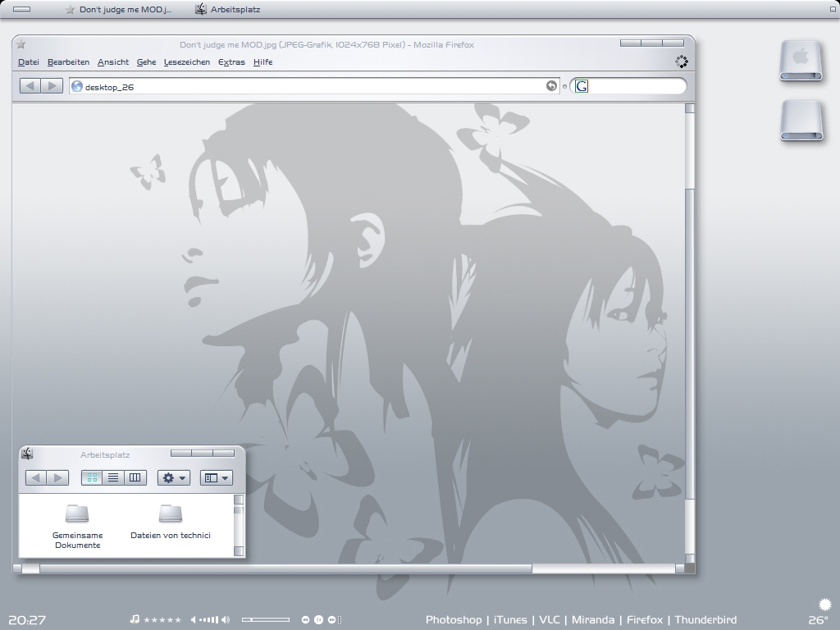Click the previous track button in the bottom bar

305,620
